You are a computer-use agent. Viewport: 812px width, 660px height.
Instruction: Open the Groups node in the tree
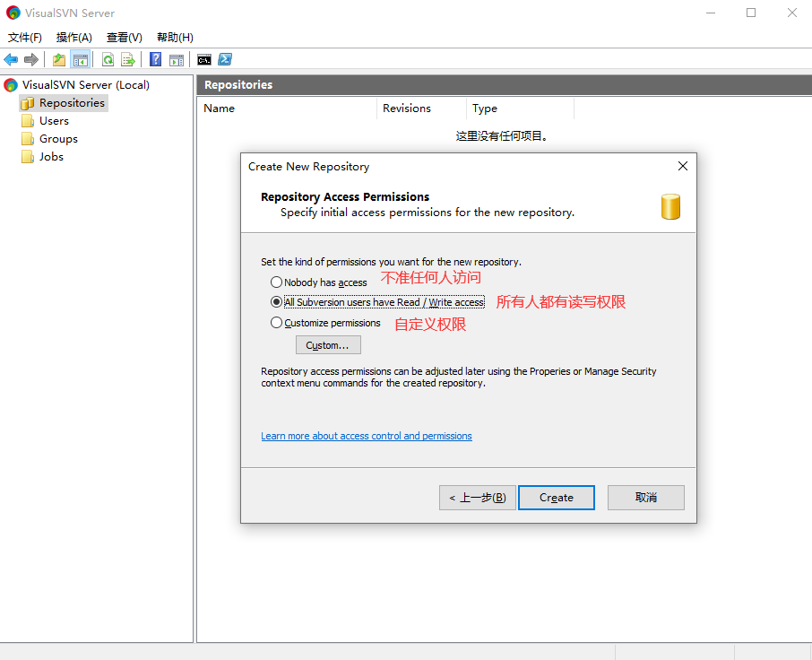click(x=58, y=139)
